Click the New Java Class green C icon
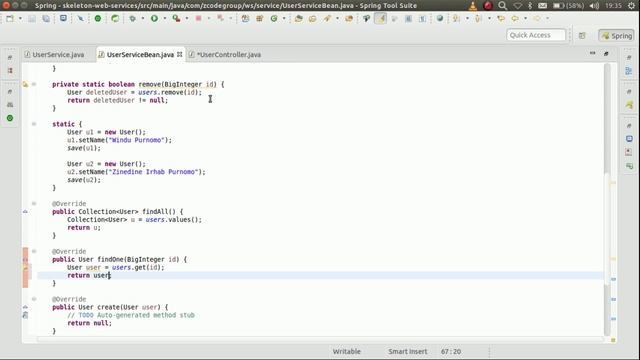Image resolution: width=640 pixels, height=360 pixels. 274,18
